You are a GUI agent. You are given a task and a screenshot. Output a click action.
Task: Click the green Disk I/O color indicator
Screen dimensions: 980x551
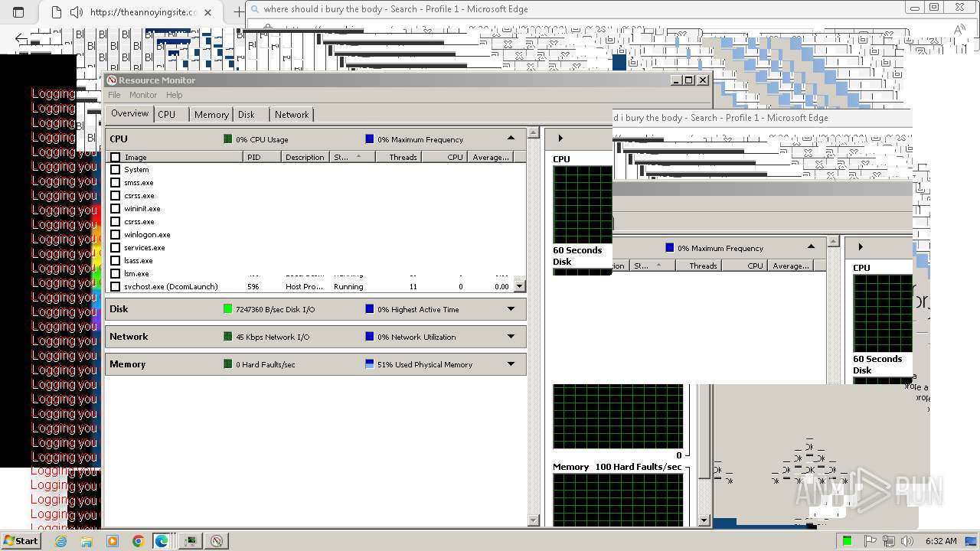click(x=228, y=309)
